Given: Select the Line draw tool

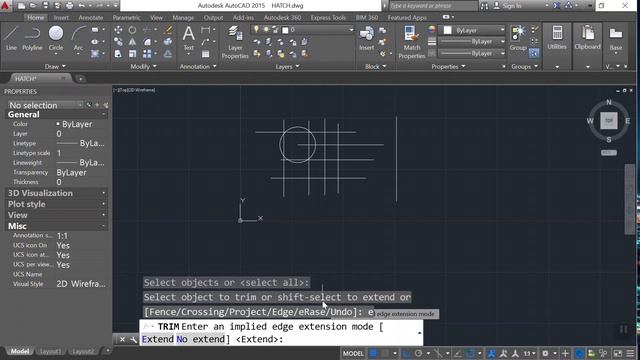Looking at the screenshot, I should point(11,38).
